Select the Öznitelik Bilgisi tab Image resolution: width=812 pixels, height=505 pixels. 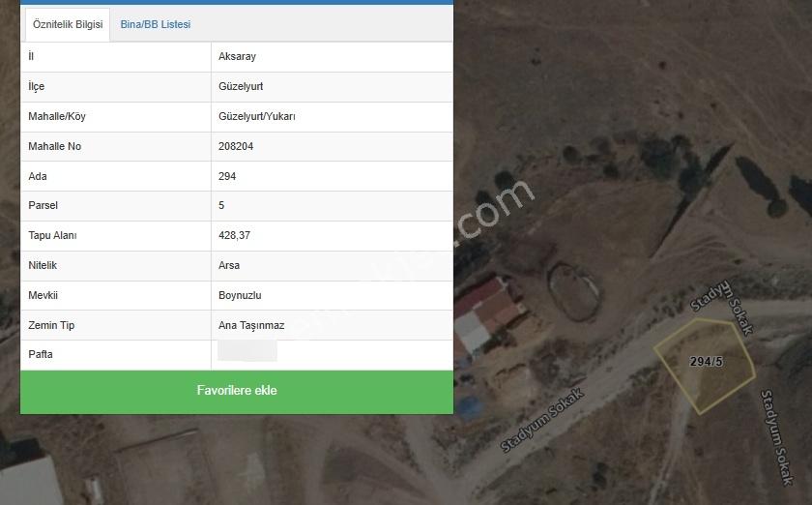click(x=68, y=24)
